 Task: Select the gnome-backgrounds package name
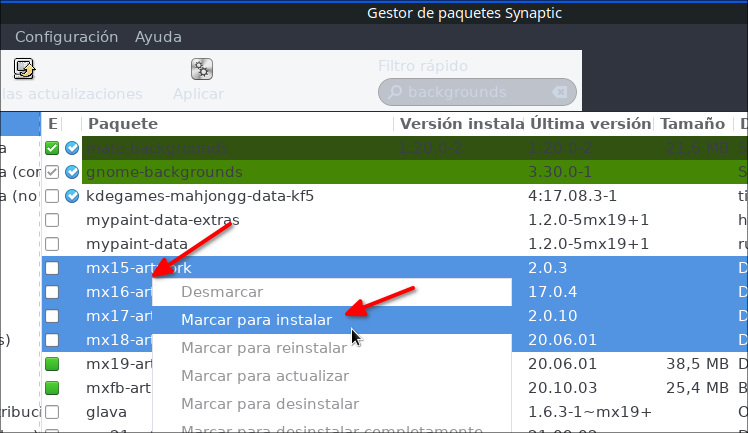coord(164,172)
